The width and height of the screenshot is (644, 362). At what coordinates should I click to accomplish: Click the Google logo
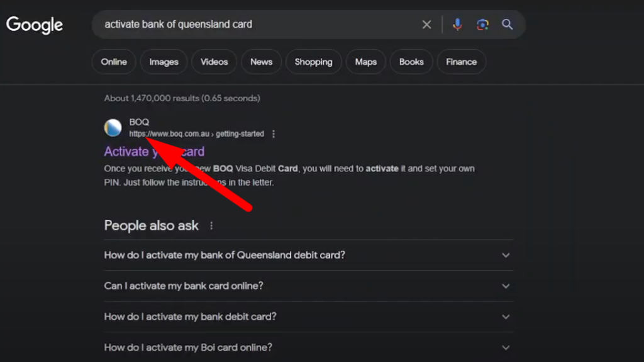[35, 25]
